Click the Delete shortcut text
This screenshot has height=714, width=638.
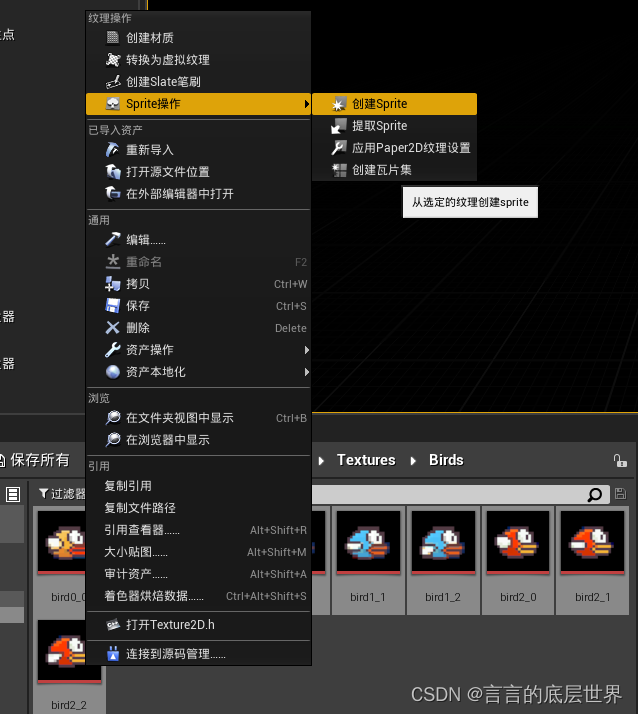coord(291,328)
